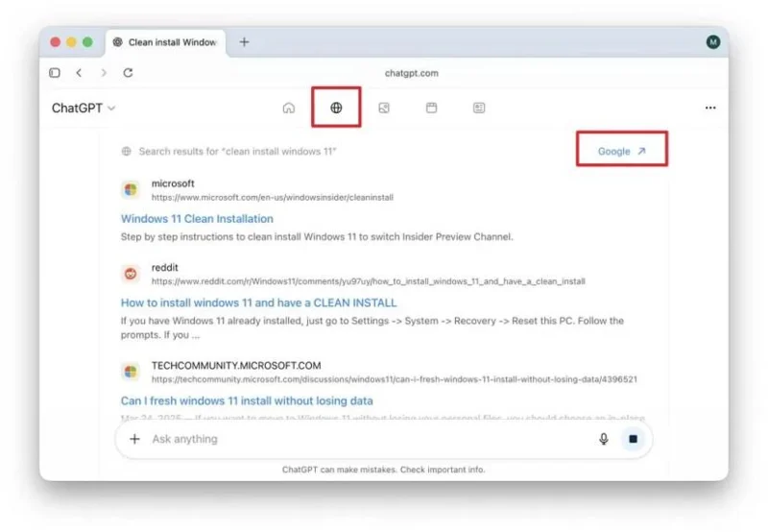Open the M profile avatar
Screen dimensions: 768x532
pyautogui.click(x=712, y=42)
